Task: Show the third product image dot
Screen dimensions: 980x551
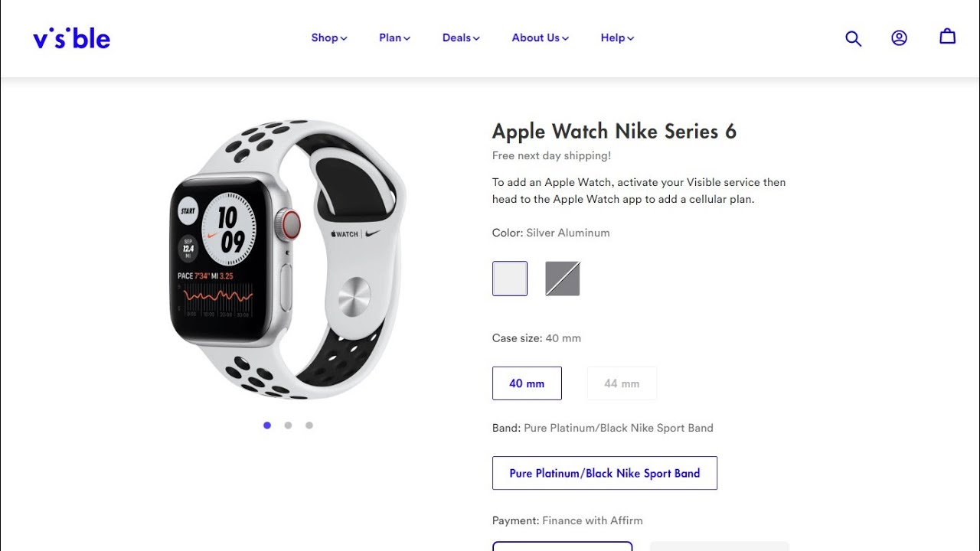Action: [x=309, y=425]
